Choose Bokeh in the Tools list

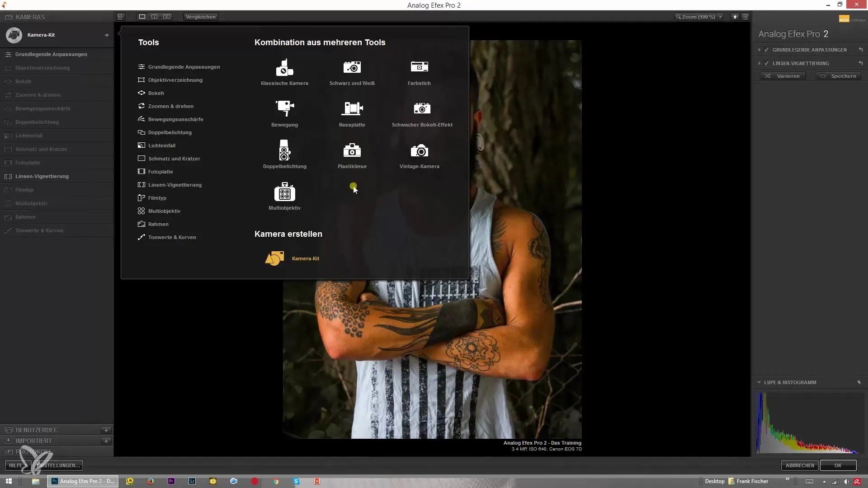[151, 93]
